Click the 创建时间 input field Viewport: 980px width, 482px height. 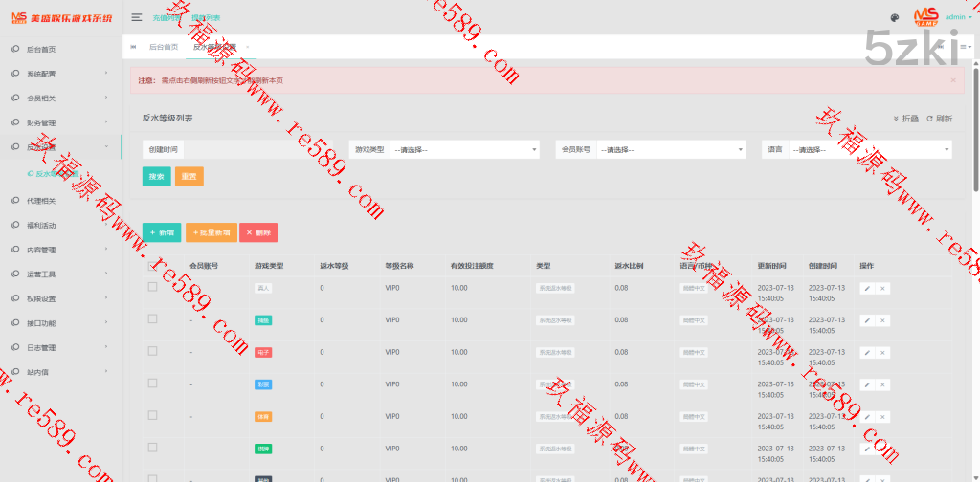tap(258, 149)
